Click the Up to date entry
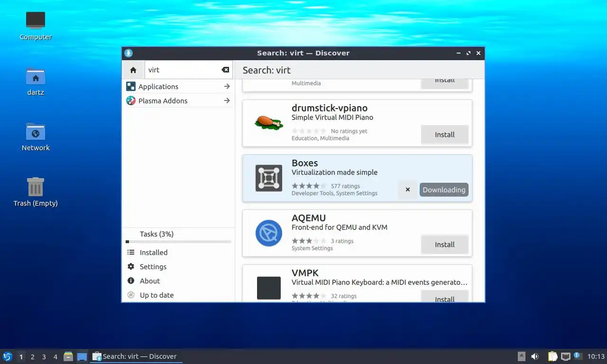 coord(178,295)
